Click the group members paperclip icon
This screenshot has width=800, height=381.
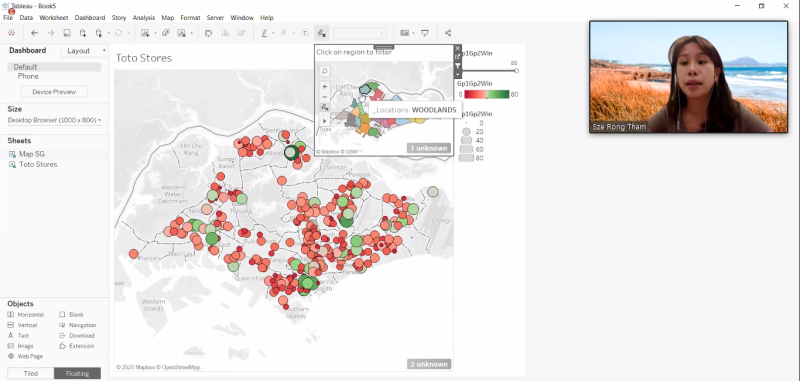coord(284,33)
